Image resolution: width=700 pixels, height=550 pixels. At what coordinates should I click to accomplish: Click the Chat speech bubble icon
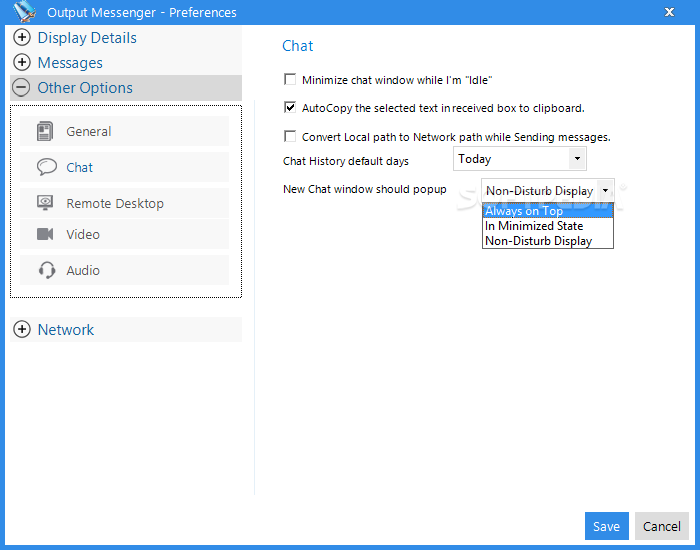coord(46,167)
